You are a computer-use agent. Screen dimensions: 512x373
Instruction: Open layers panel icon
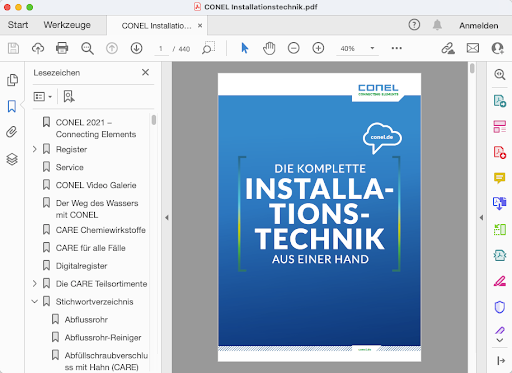(12, 159)
